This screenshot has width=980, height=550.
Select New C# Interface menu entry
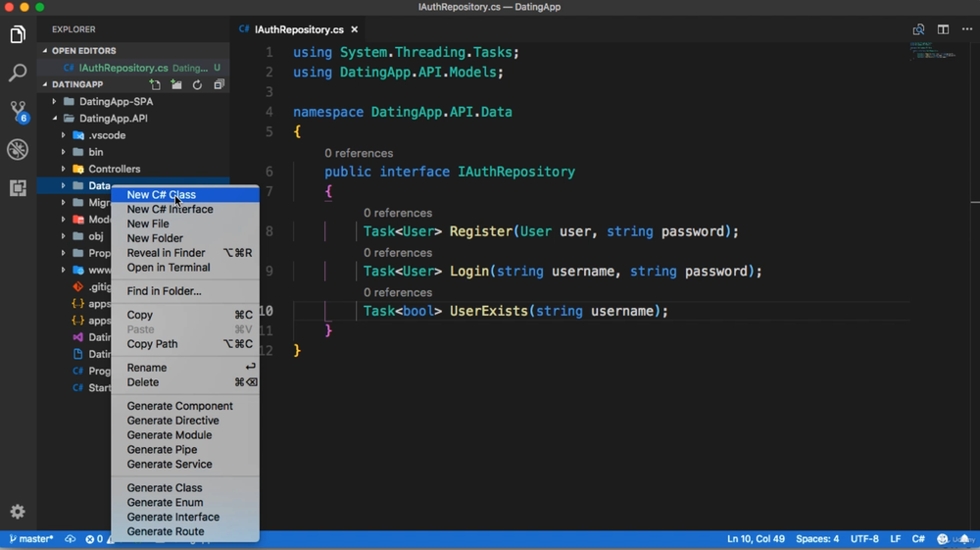pyautogui.click(x=185, y=210)
